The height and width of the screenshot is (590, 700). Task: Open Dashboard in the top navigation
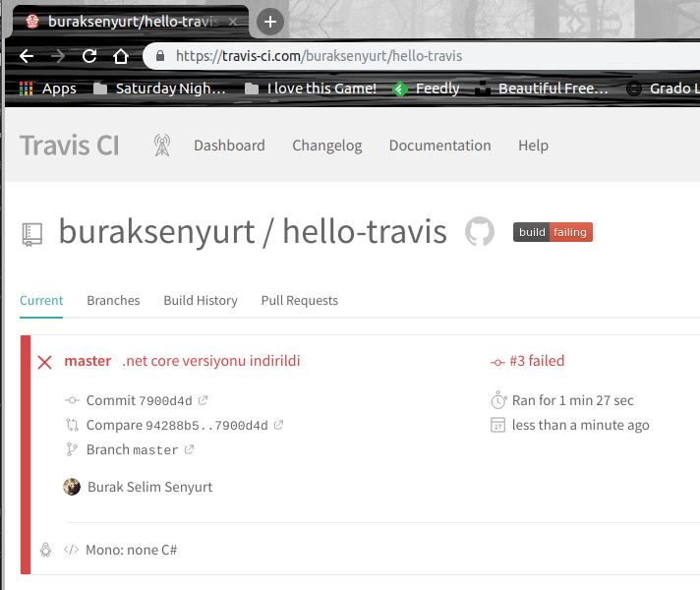[x=229, y=146]
